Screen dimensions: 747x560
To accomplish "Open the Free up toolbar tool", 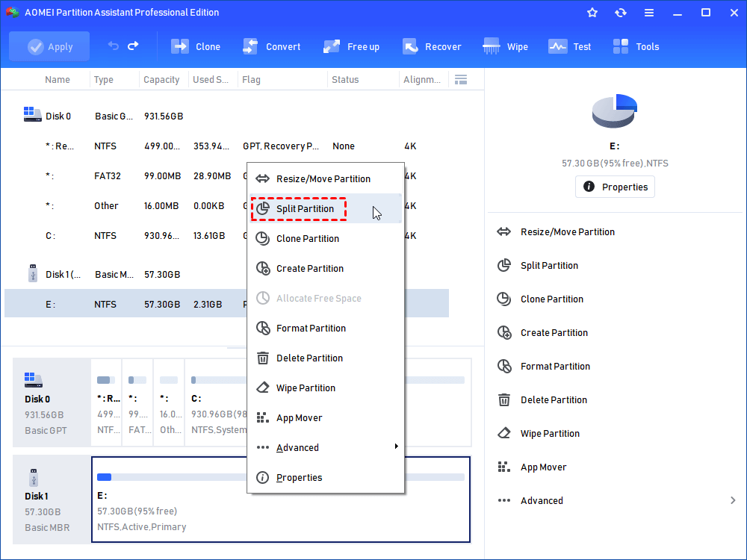I will [352, 46].
